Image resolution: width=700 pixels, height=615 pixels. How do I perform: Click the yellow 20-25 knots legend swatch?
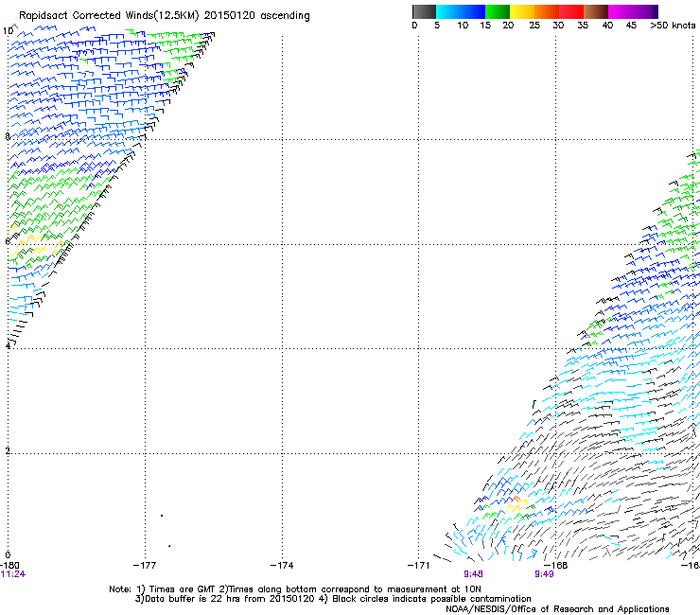click(522, 11)
